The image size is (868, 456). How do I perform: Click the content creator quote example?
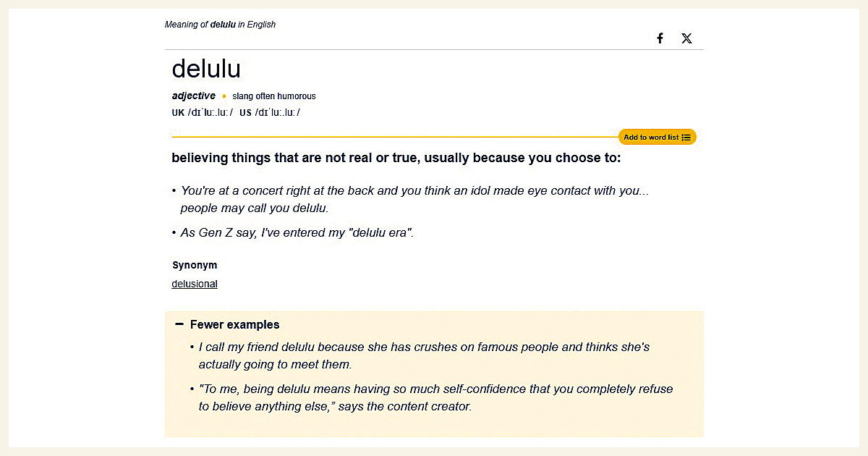pyautogui.click(x=435, y=397)
